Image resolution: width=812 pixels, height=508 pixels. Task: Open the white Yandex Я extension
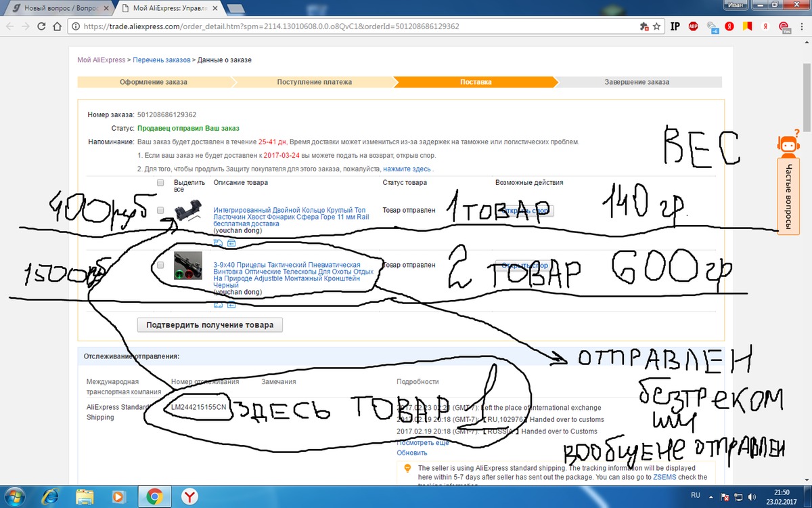coord(765,26)
